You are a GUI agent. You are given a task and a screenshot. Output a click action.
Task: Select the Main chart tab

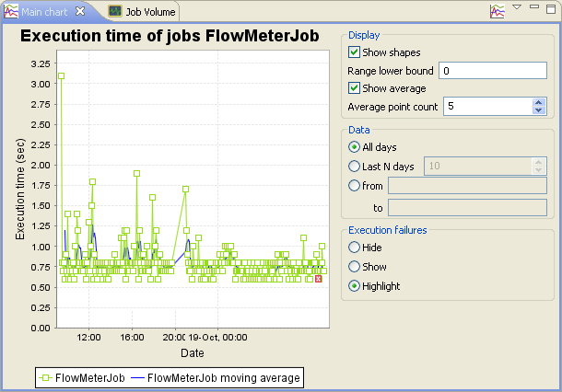(x=46, y=11)
